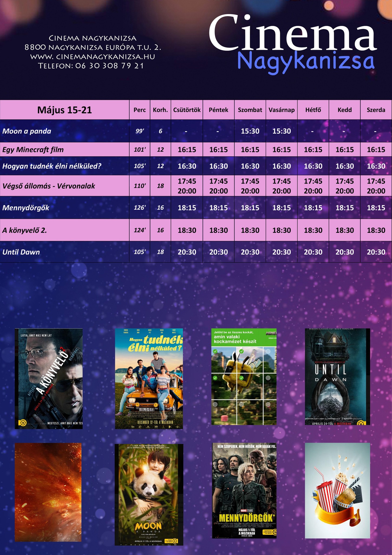The width and height of the screenshot is (392, 555).
Task: Click Minecraft film Szerda 16:15 showtime
Action: tap(376, 150)
